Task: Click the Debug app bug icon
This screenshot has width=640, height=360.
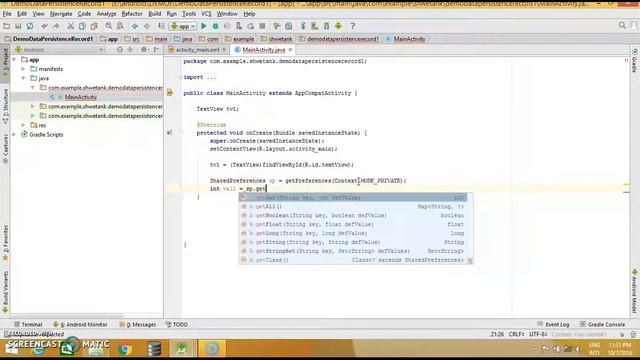Action: pos(215,26)
